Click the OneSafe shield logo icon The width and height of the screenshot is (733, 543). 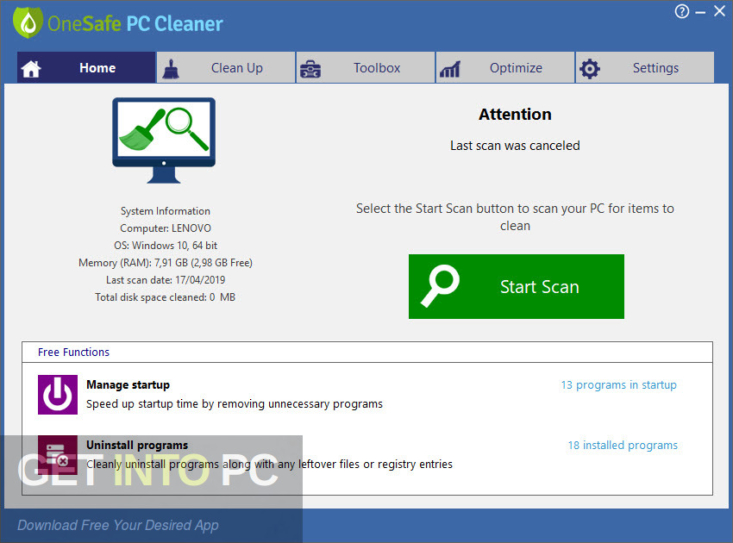point(28,22)
